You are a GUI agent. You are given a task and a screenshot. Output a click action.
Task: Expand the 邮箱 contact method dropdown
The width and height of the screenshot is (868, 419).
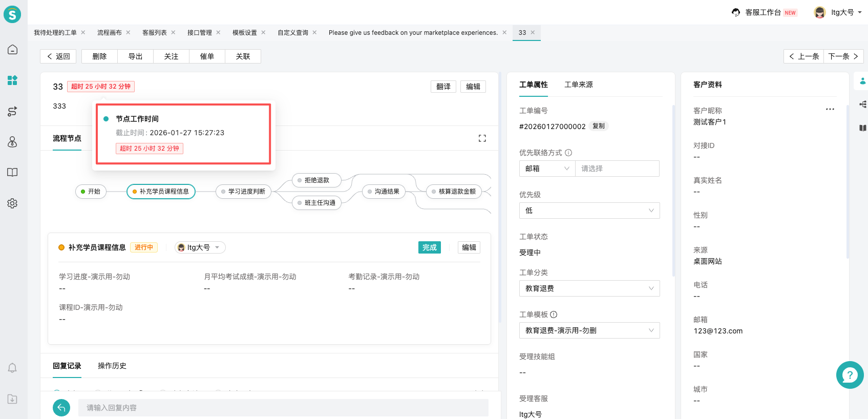coord(547,169)
